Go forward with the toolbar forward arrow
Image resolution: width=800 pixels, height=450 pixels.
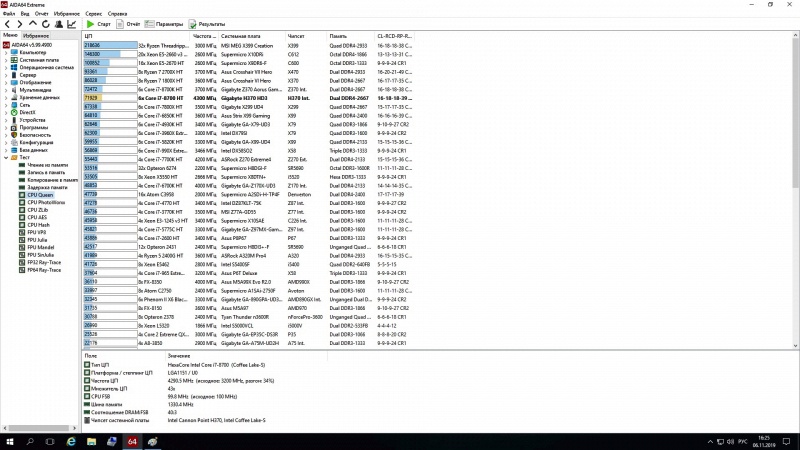coord(20,24)
